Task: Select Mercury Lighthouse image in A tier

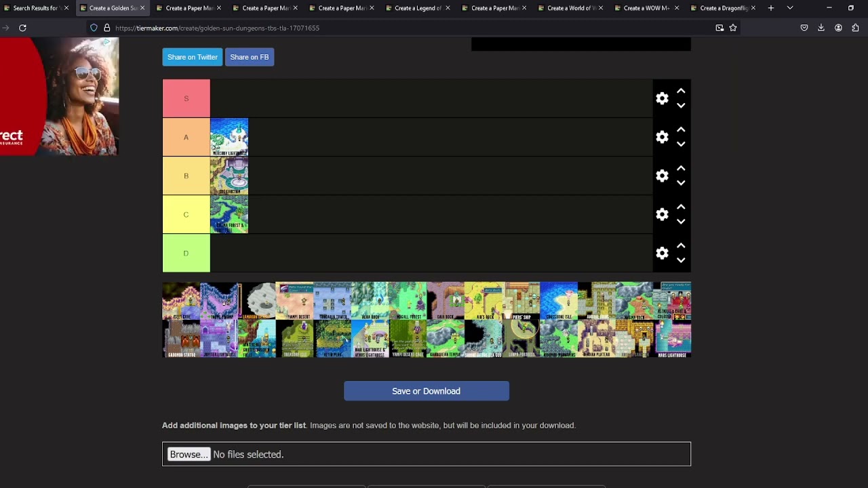Action: [x=229, y=137]
